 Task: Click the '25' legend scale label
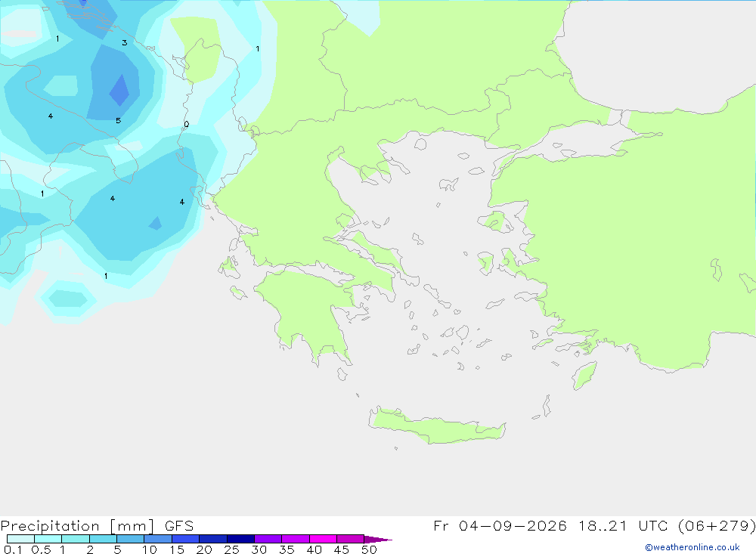[x=231, y=549]
